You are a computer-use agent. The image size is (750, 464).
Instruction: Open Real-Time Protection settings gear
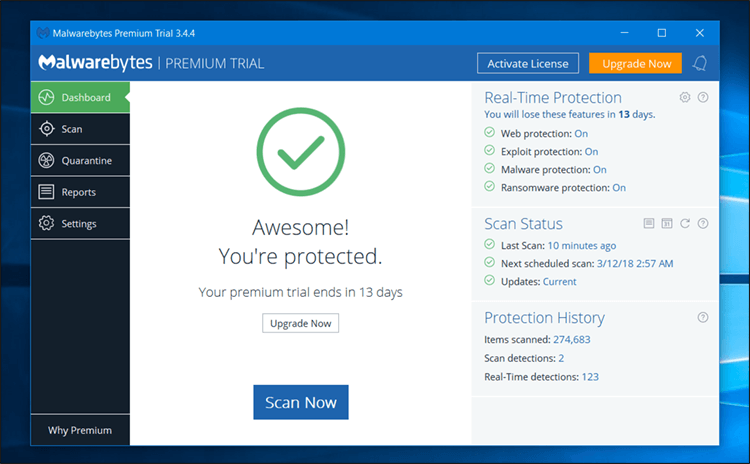(685, 98)
